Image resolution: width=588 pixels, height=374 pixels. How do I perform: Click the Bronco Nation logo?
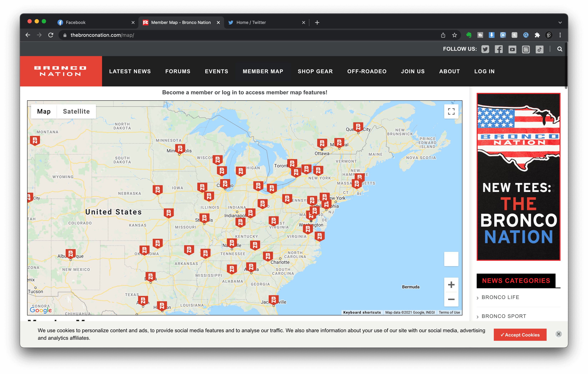60,71
